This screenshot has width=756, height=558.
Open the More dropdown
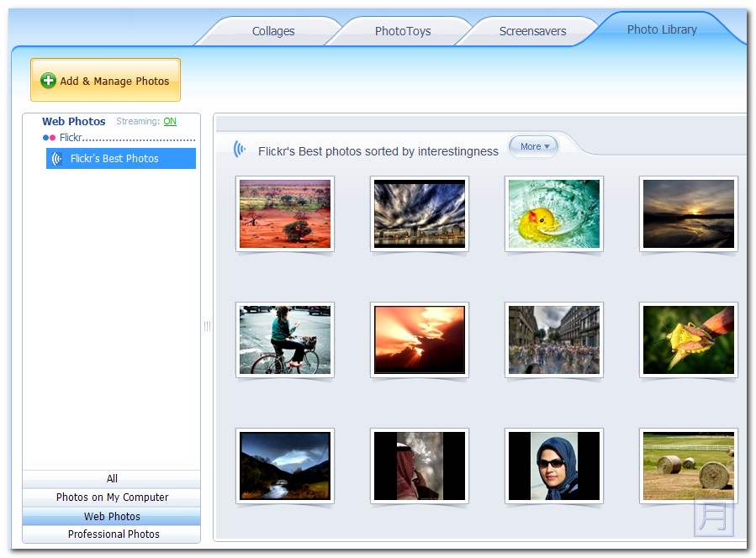click(x=534, y=146)
